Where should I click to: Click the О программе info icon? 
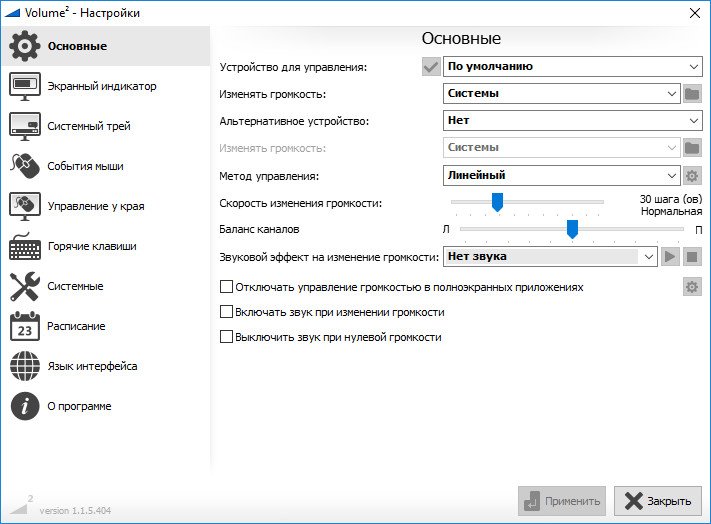pyautogui.click(x=24, y=406)
